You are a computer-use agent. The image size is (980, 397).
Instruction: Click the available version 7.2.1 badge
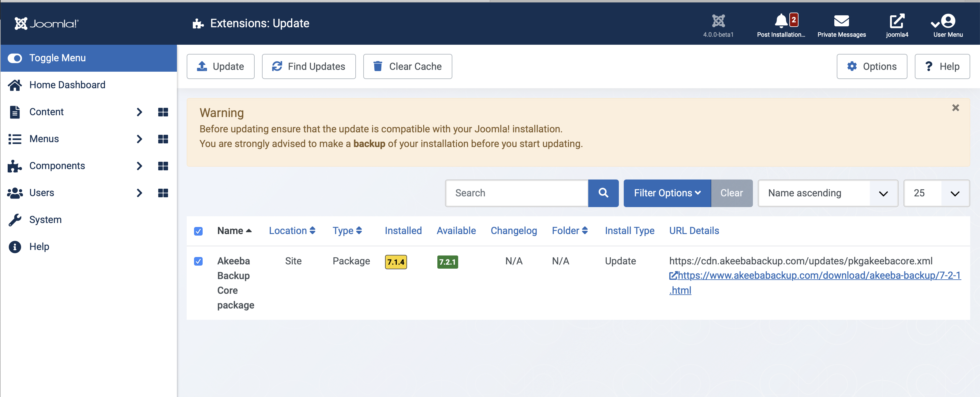pos(447,262)
